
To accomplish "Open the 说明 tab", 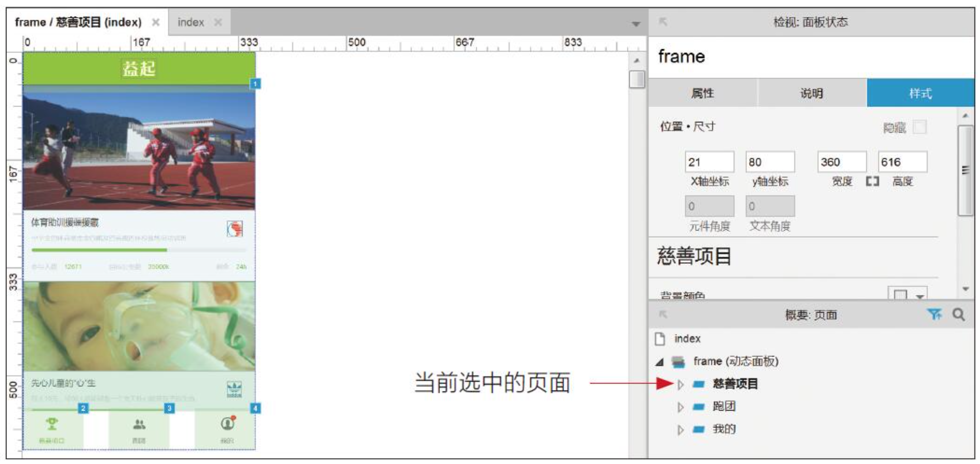I will pos(812,93).
